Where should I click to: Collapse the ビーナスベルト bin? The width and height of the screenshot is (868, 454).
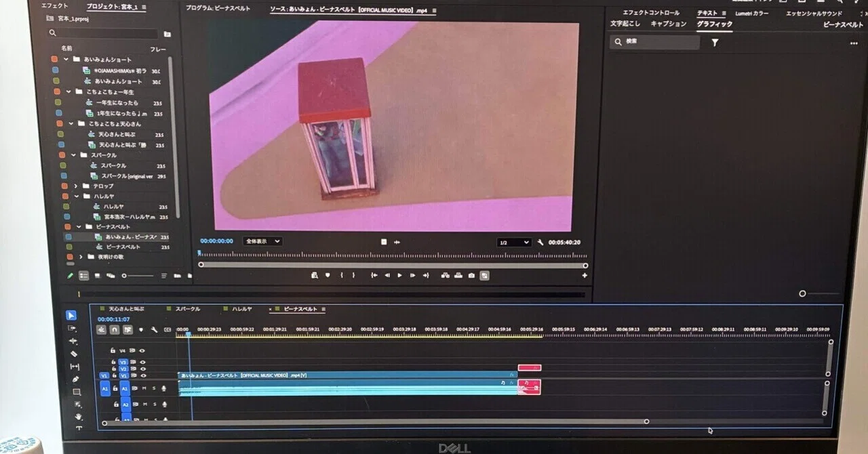coord(80,227)
